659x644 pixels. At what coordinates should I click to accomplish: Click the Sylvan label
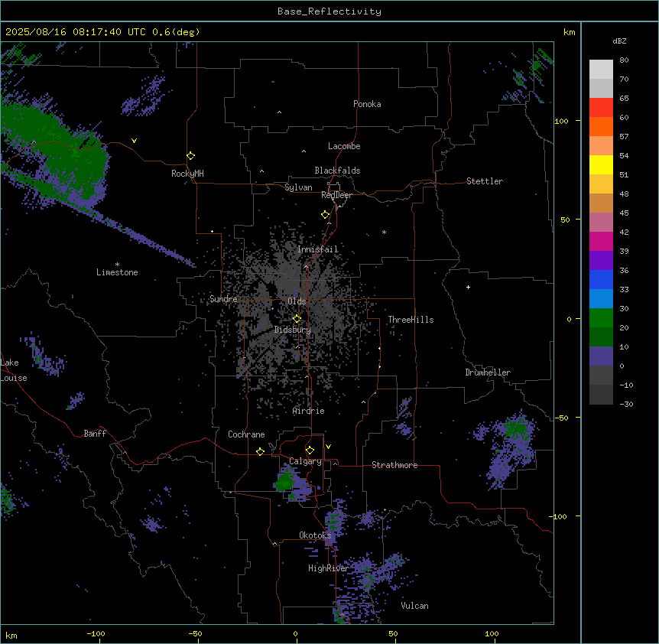tap(298, 187)
